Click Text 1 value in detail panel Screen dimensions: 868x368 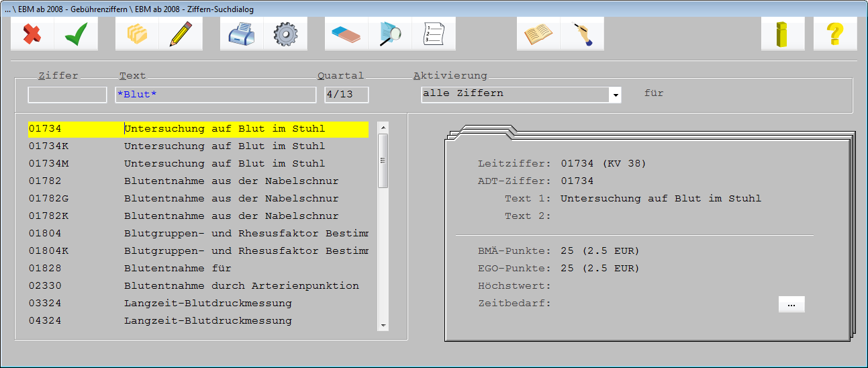[x=661, y=199]
